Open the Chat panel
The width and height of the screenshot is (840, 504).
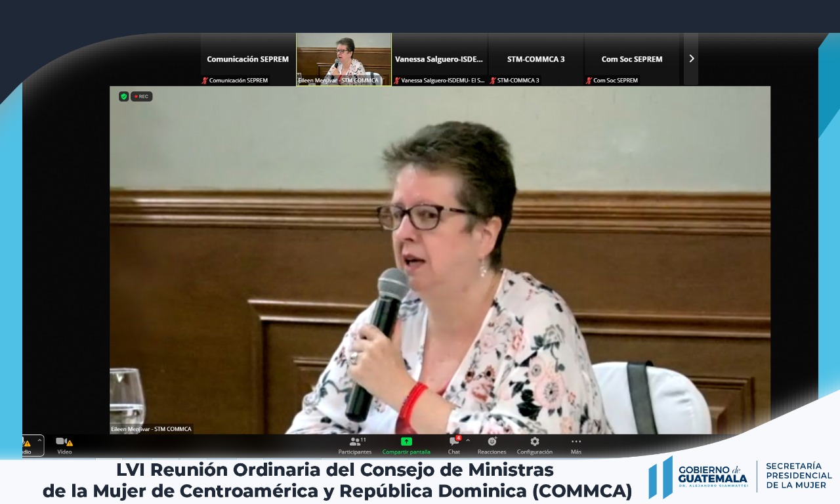coord(454,445)
